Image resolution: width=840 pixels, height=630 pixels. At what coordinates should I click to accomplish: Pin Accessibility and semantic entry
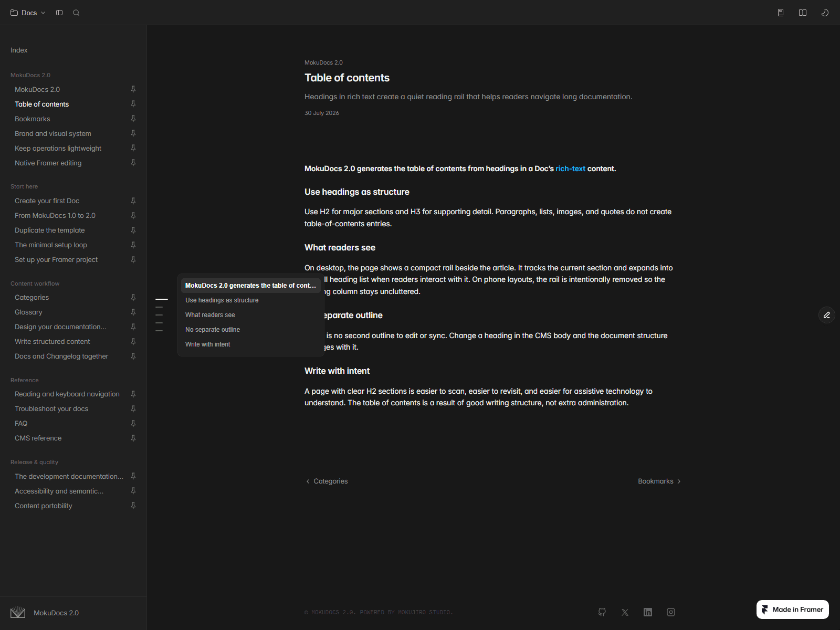[x=133, y=491]
